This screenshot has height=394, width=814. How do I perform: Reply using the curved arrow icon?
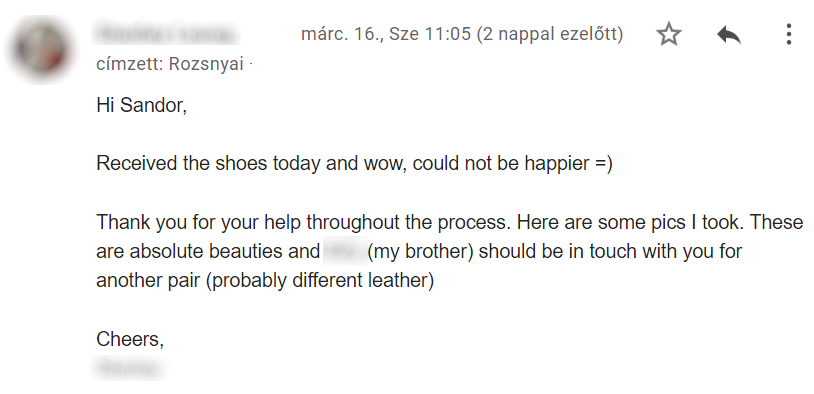(x=729, y=35)
